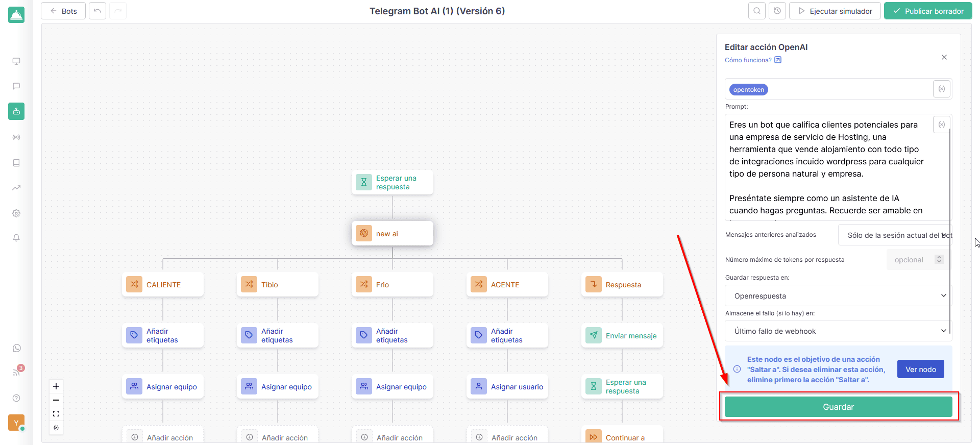This screenshot has height=445, width=980.
Task: Click the Guardar button
Action: coord(839,407)
